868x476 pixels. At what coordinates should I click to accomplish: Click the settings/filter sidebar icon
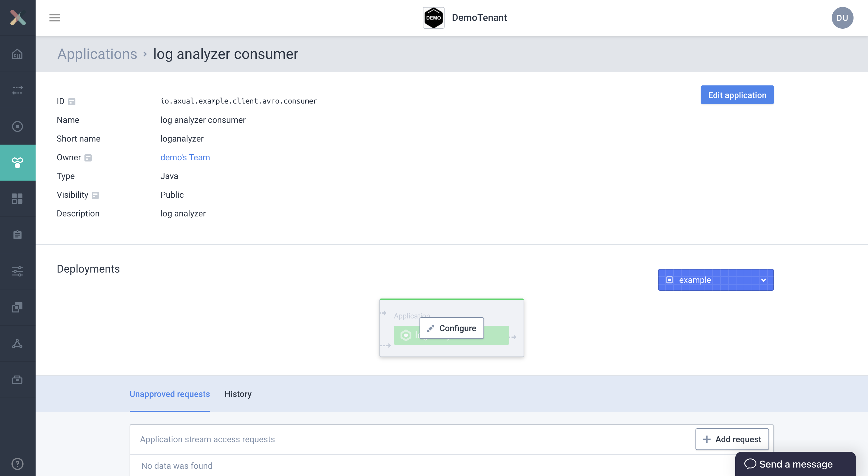point(17,271)
